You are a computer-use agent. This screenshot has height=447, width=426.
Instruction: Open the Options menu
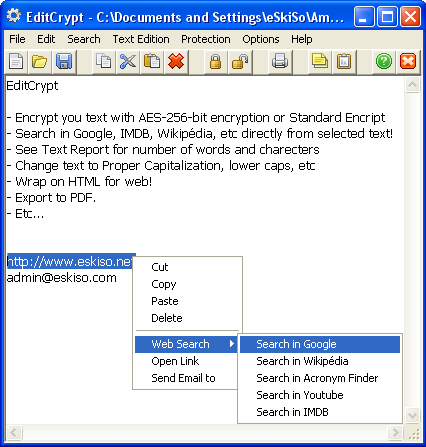(261, 39)
